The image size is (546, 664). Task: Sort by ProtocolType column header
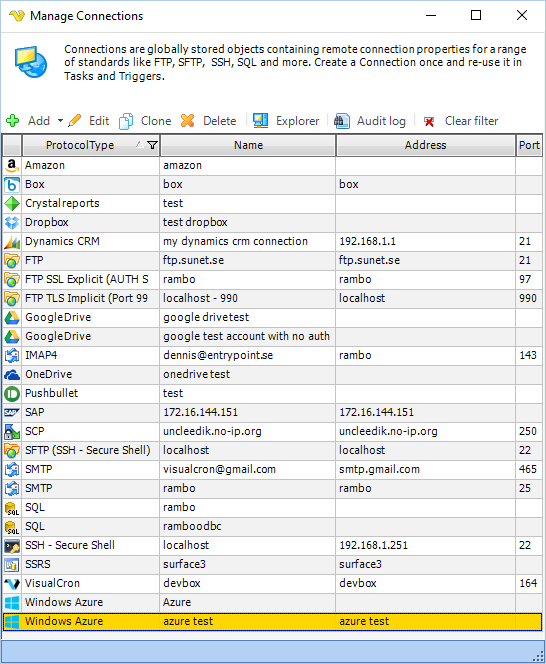coord(80,145)
